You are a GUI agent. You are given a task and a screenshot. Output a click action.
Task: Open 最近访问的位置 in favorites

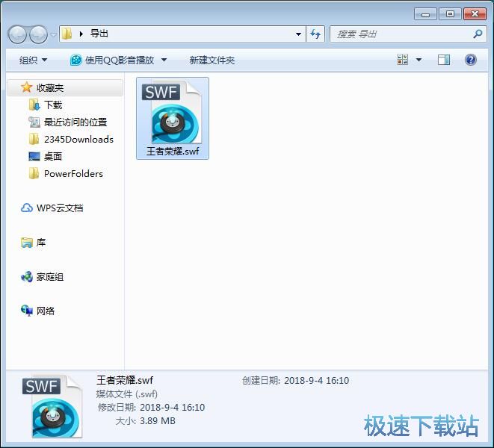pos(75,122)
